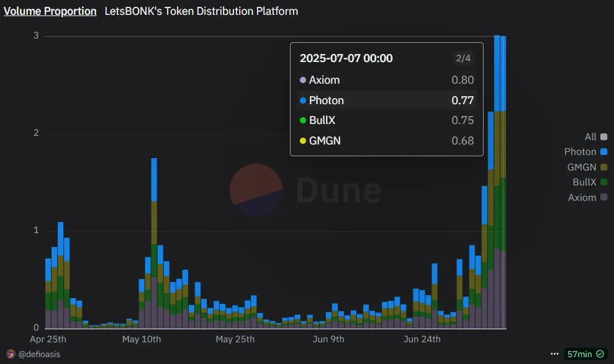
Task: Click the defioasis avatar icon
Action: click(11, 354)
